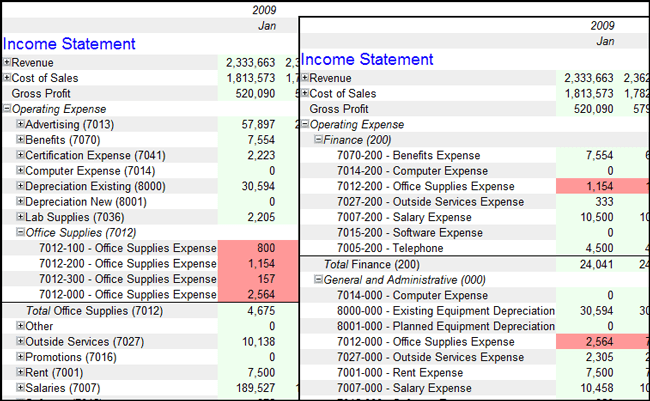Click the red 157 value cell
The width and height of the screenshot is (650, 401).
(x=258, y=279)
